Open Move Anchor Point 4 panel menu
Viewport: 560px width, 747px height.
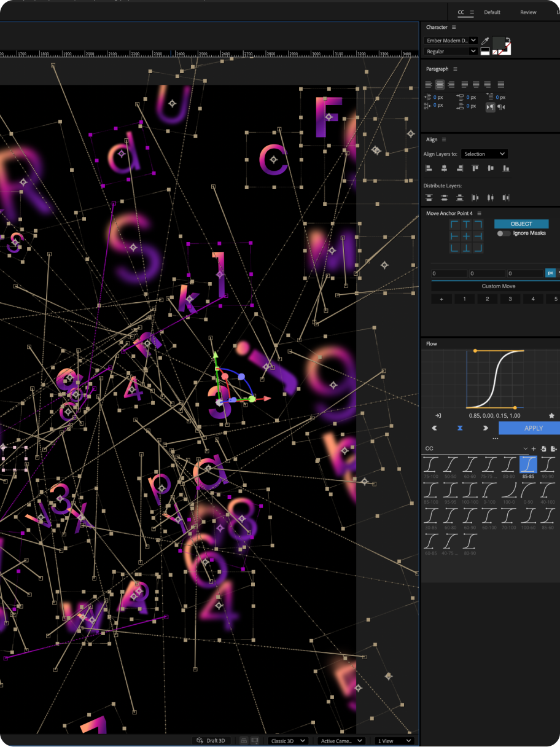480,213
